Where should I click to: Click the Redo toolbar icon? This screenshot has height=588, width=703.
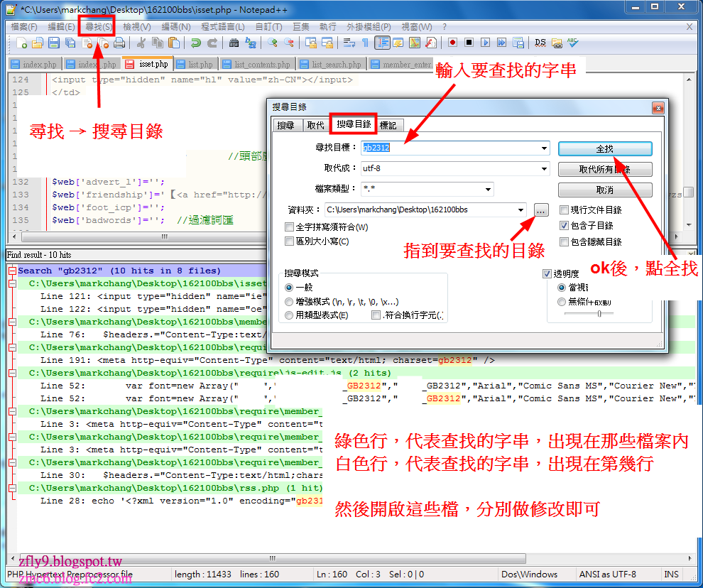212,43
